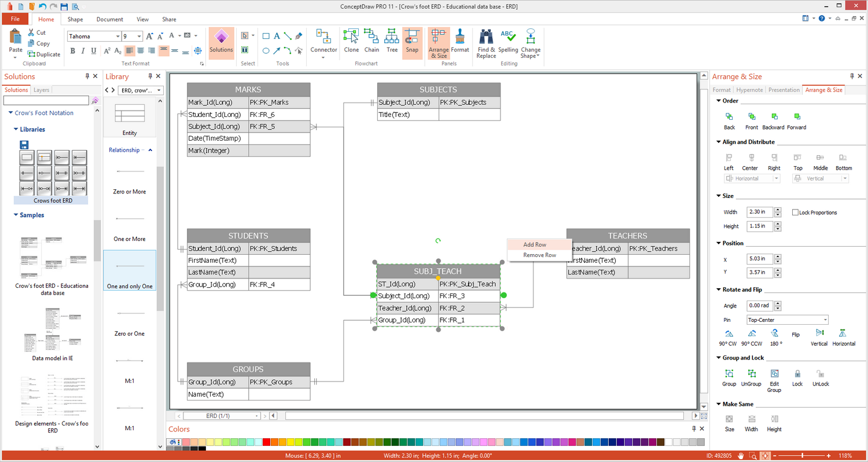Open the File menu
The width and height of the screenshot is (868, 462).
16,19
